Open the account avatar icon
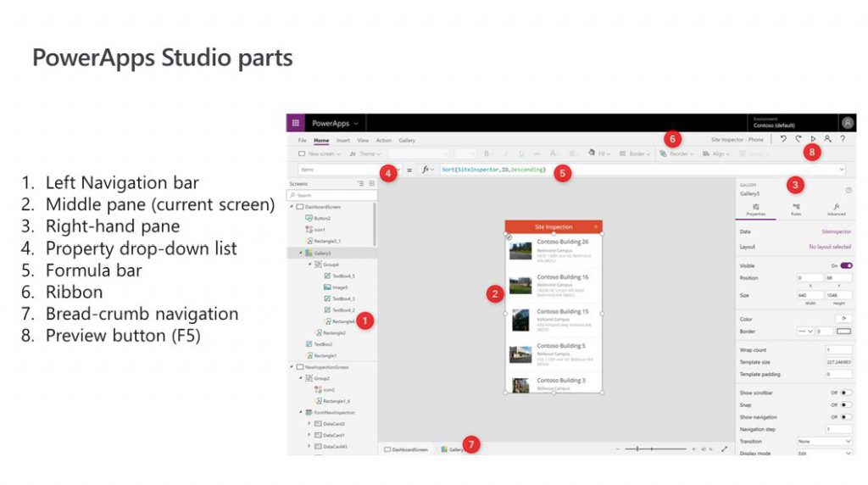 (847, 123)
